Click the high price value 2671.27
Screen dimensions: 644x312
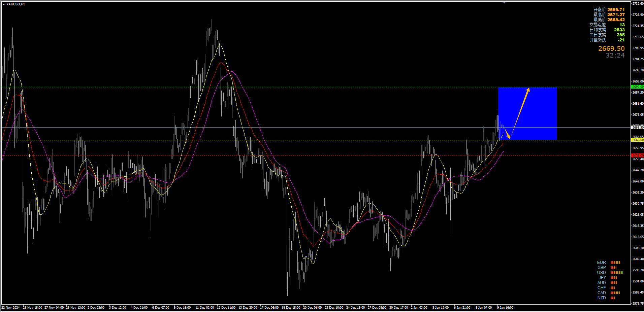(x=616, y=15)
